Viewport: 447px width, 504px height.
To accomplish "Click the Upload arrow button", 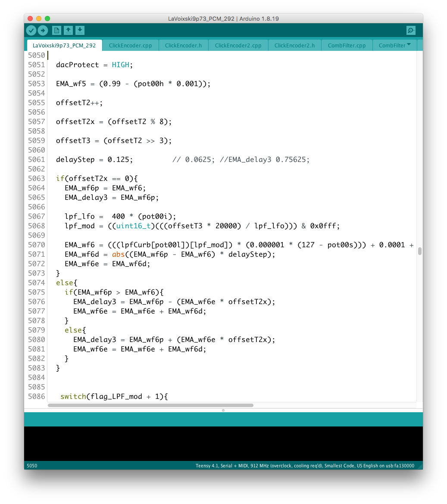I will (43, 30).
